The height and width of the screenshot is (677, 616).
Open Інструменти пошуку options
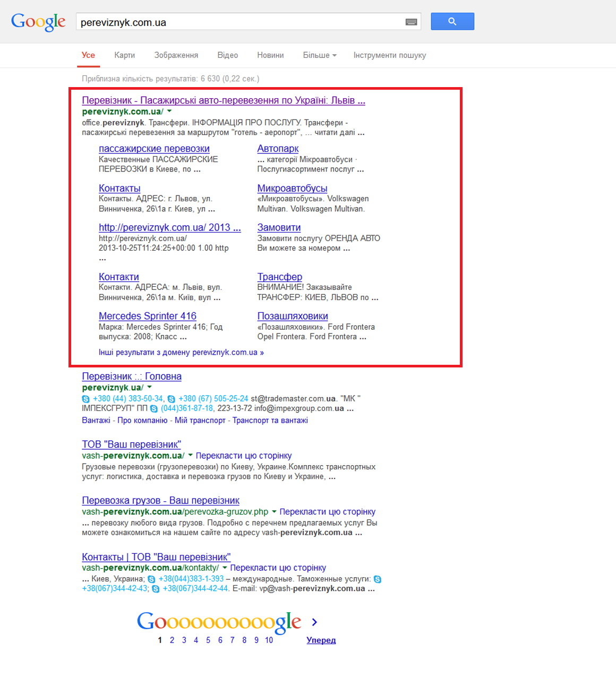pyautogui.click(x=390, y=55)
